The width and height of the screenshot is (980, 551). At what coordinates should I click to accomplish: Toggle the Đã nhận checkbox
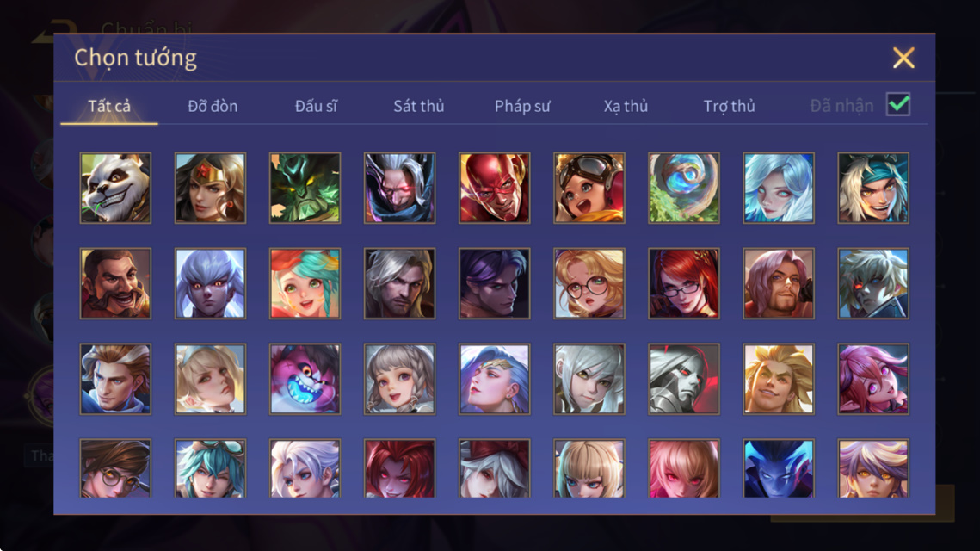click(898, 104)
